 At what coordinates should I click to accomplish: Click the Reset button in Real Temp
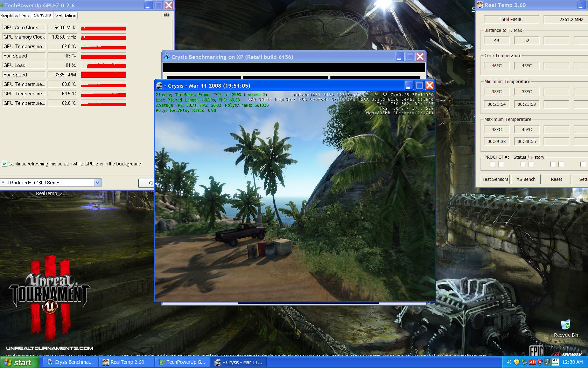tap(556, 179)
